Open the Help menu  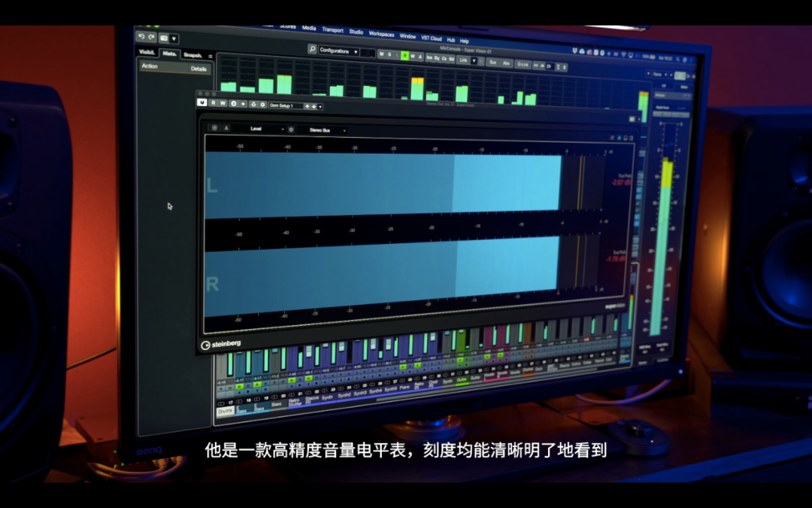[464, 41]
